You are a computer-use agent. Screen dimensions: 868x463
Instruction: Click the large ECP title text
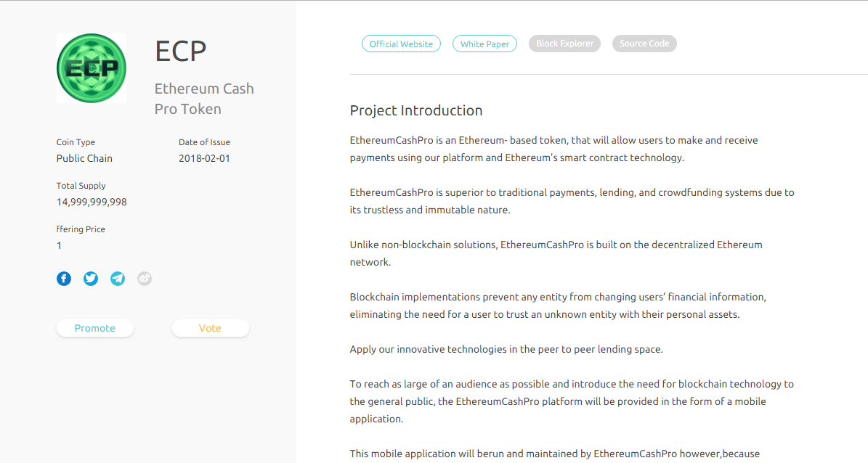coord(181,52)
